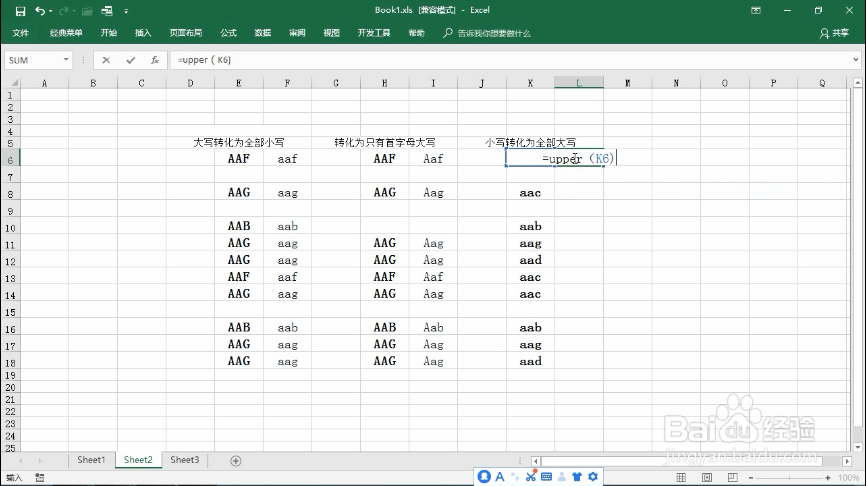Click the zoom out minus button
Screen dimensions: 866x486
point(751,478)
